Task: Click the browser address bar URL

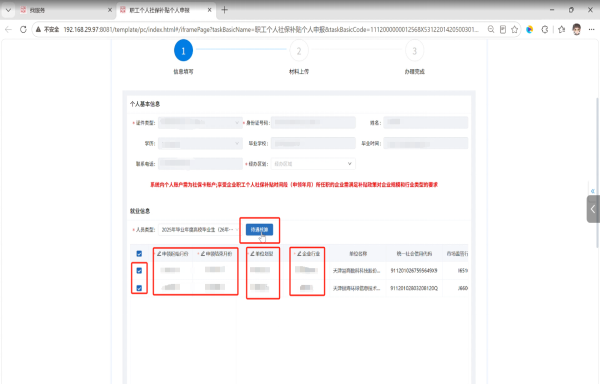Action: 271,29
